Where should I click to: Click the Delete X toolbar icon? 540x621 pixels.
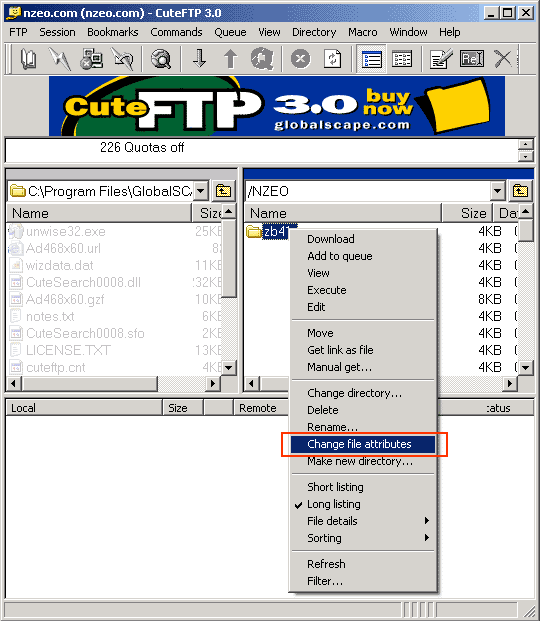[x=503, y=59]
